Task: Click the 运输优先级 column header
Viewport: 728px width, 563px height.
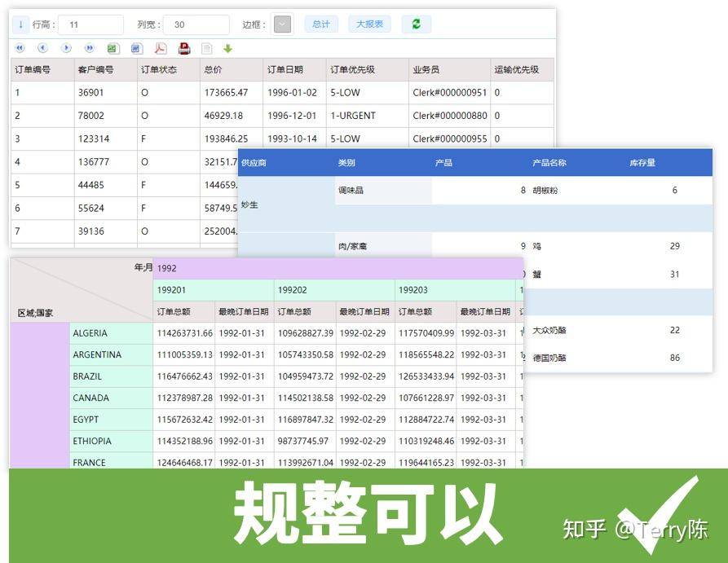Action: 523,69
